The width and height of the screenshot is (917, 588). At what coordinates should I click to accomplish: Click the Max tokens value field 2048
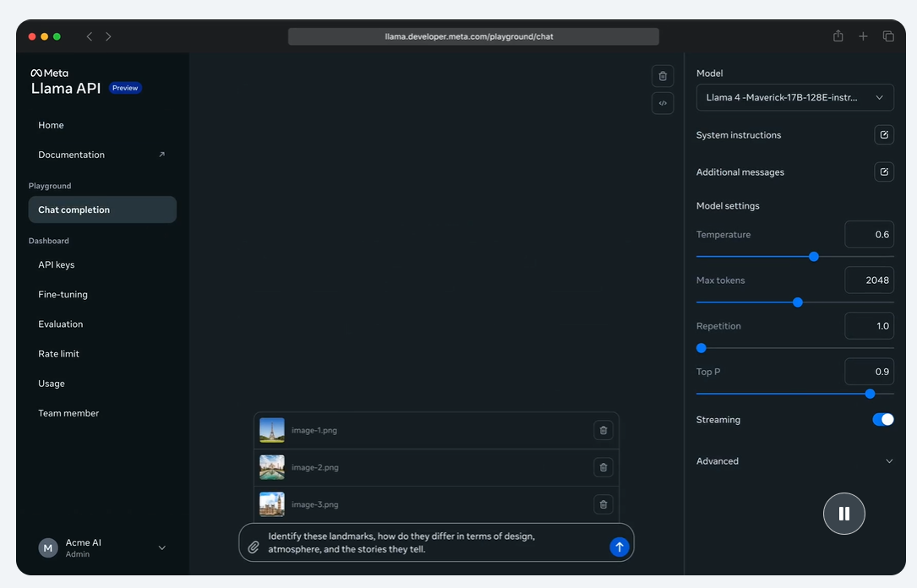[869, 280]
